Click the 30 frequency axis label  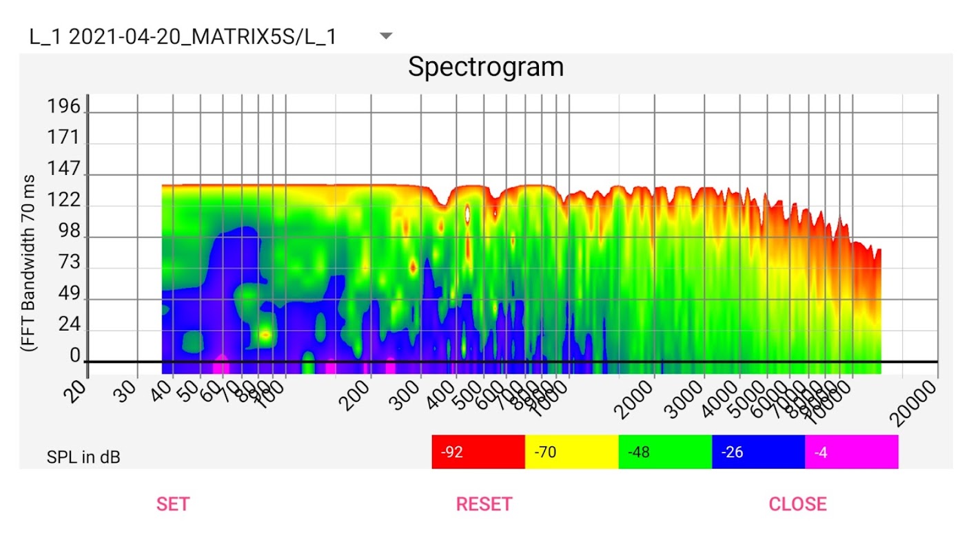click(127, 391)
